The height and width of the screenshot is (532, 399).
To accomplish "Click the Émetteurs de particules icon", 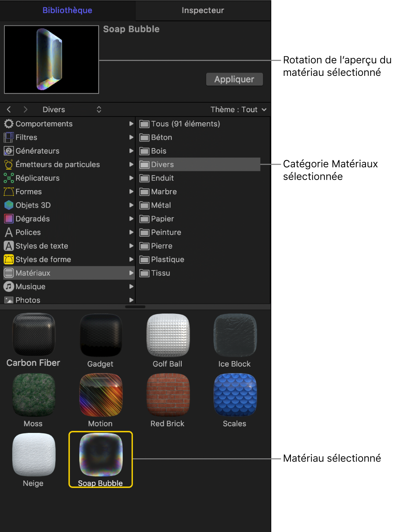I will click(9, 164).
